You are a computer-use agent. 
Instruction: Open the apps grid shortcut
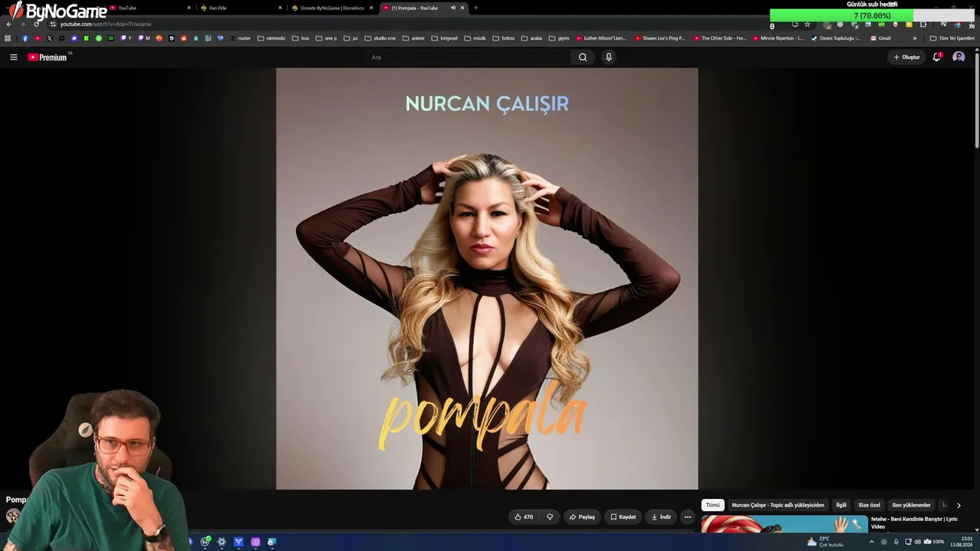point(8,38)
